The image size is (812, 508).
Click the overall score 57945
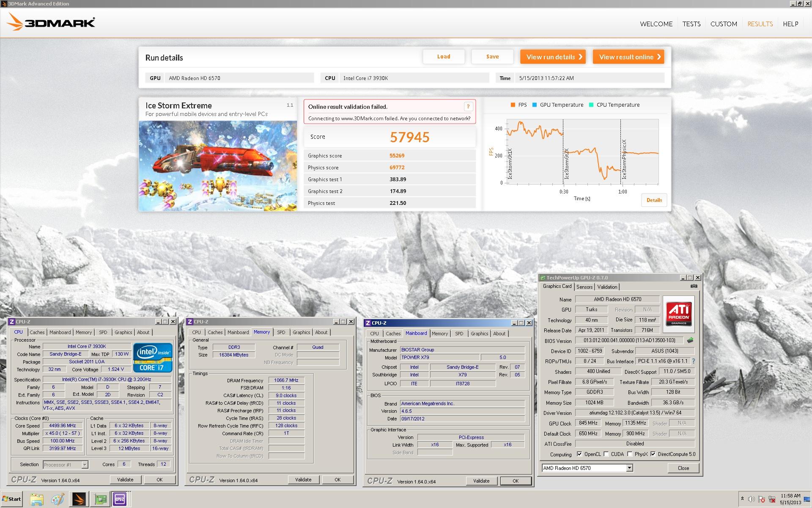tap(409, 137)
